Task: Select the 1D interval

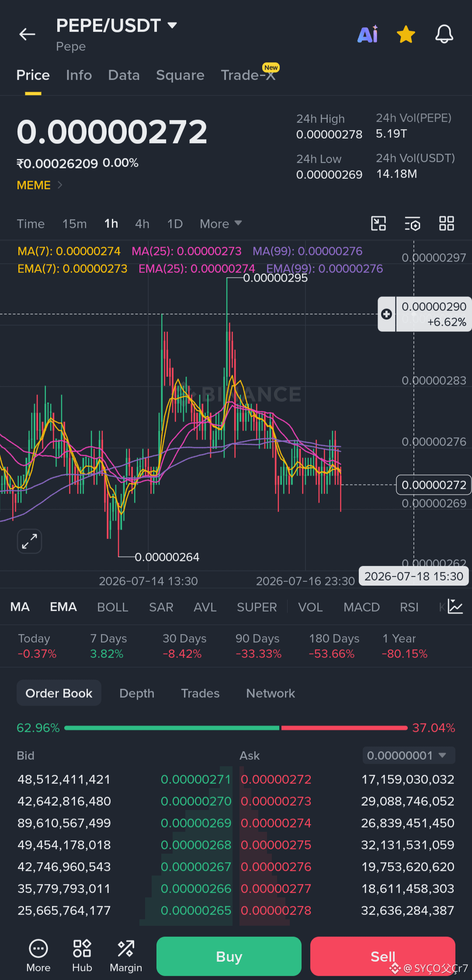Action: [175, 224]
